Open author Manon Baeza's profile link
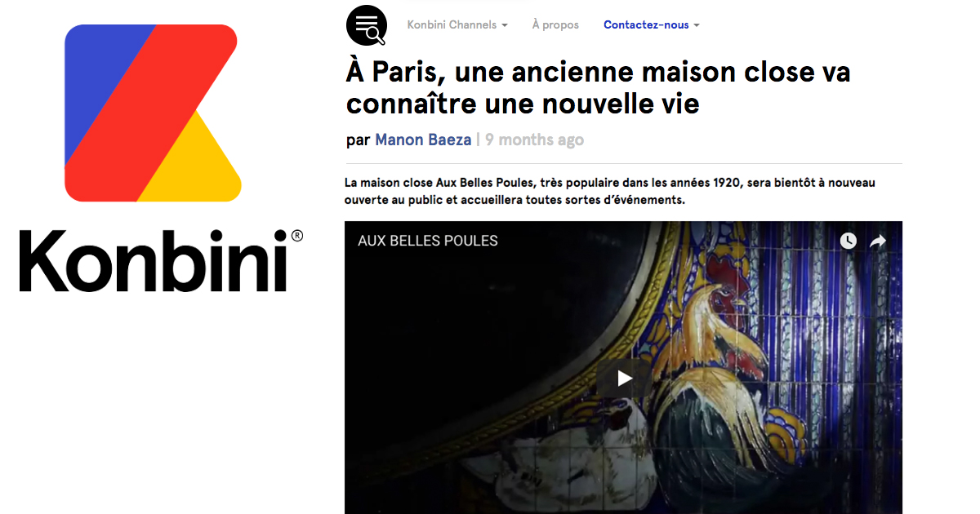The image size is (980, 514). (423, 140)
